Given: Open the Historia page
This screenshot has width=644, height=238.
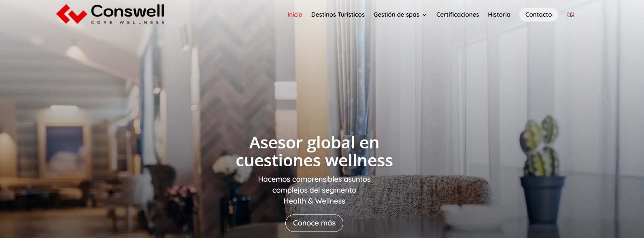Looking at the screenshot, I should (499, 15).
